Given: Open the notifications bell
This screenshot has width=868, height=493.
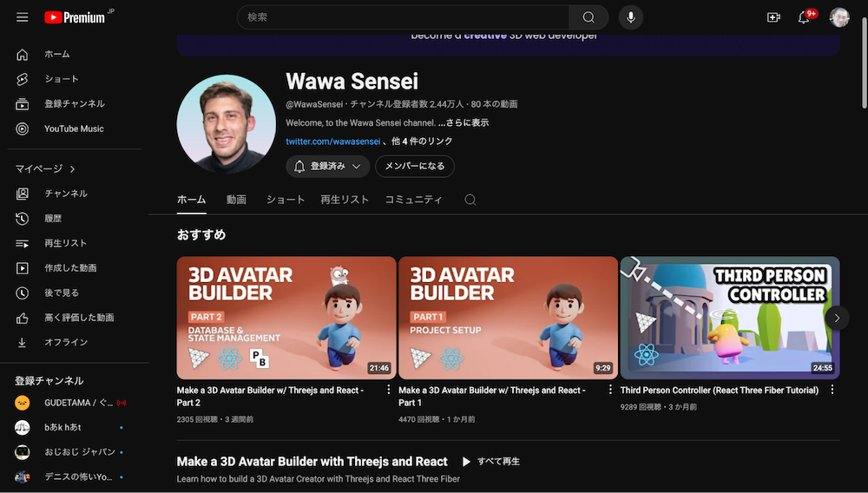Looking at the screenshot, I should pyautogui.click(x=804, y=17).
